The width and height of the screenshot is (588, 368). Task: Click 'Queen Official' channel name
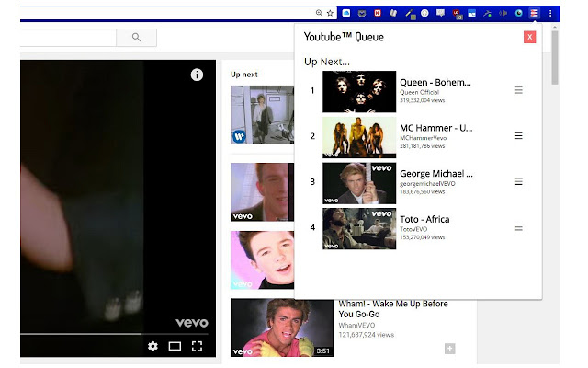419,92
